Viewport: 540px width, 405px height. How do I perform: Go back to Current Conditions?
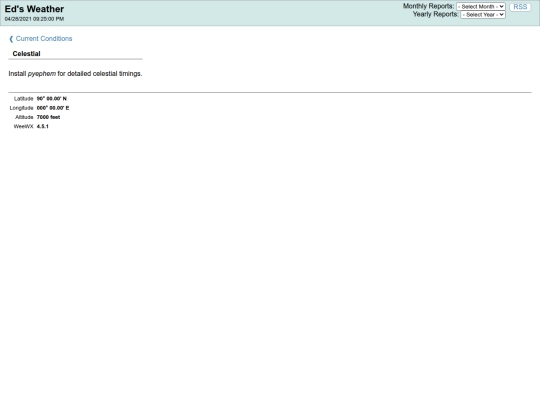(x=41, y=39)
